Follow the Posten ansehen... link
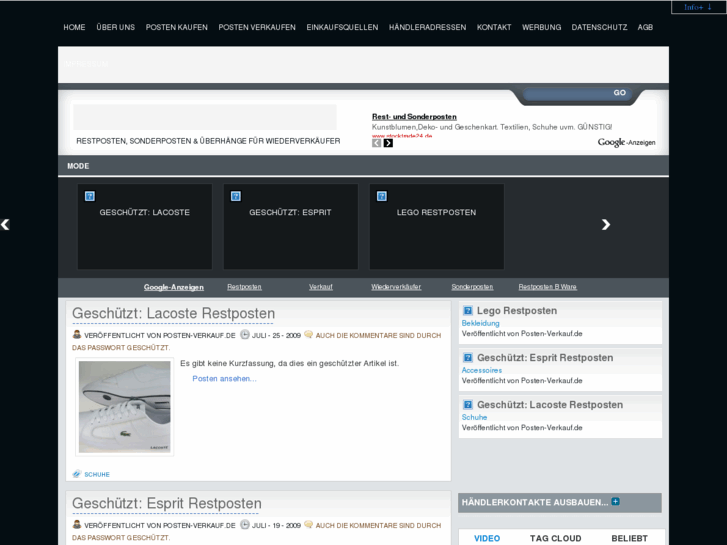Viewport: 727px width, 545px height. [224, 378]
